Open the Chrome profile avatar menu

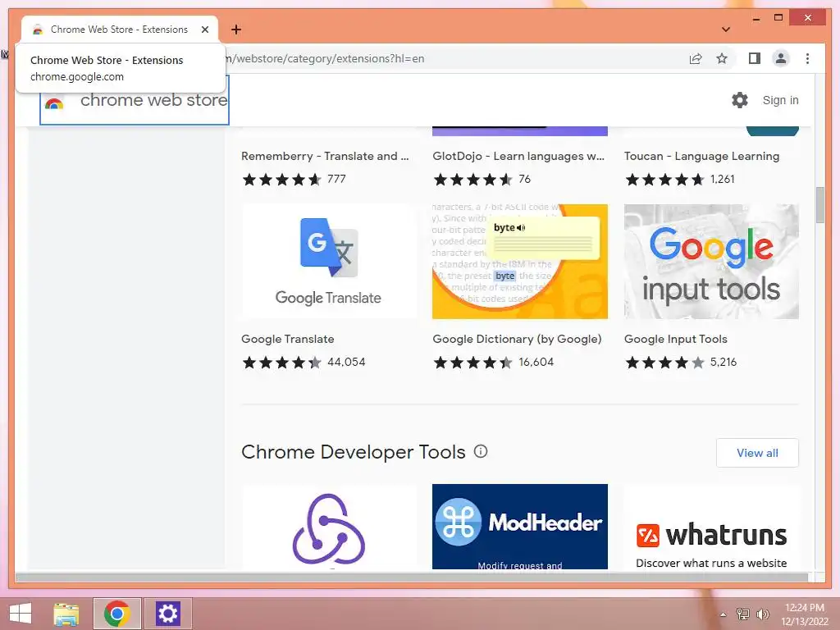781,58
